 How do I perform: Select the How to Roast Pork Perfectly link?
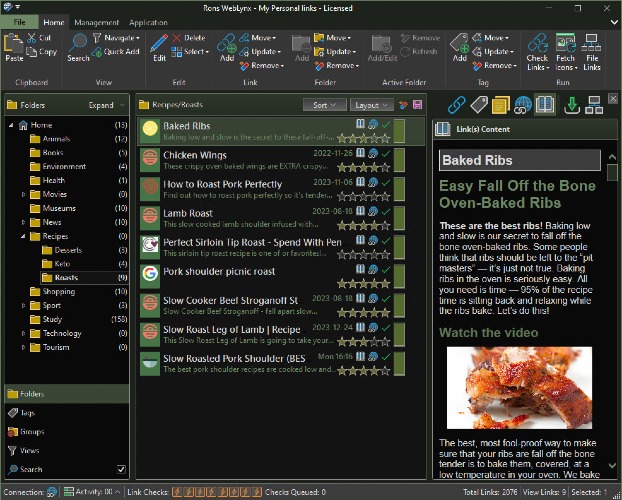coord(223,185)
